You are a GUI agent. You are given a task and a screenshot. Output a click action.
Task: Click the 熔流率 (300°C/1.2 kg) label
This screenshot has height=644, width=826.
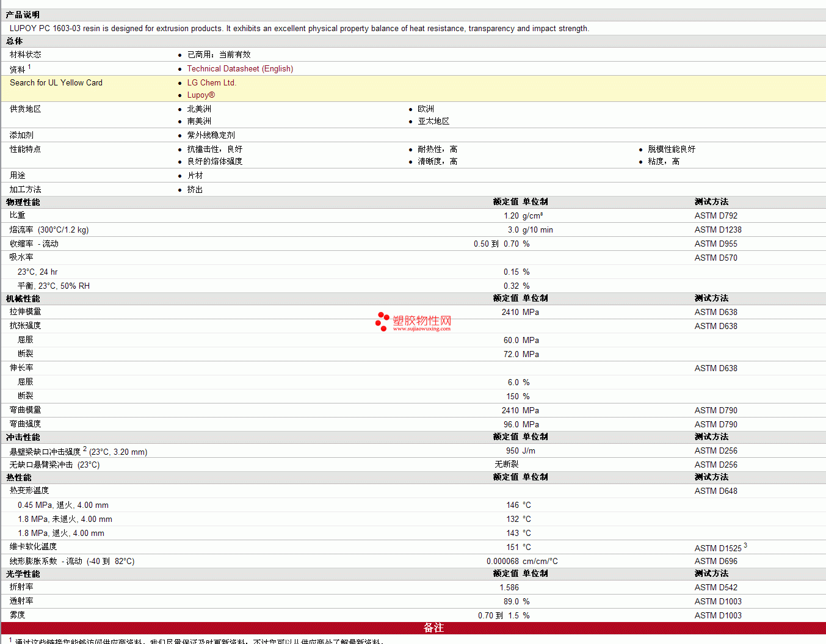point(49,230)
